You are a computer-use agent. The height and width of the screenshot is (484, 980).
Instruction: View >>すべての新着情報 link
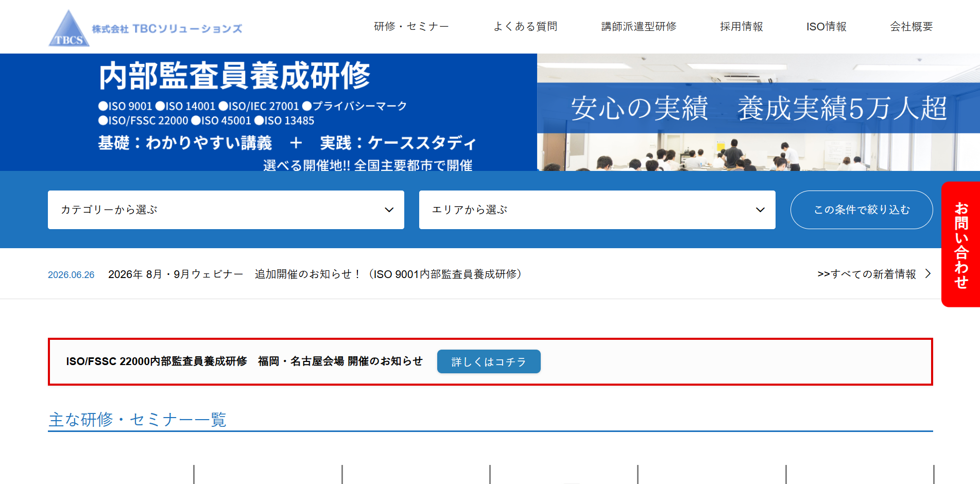[867, 274]
